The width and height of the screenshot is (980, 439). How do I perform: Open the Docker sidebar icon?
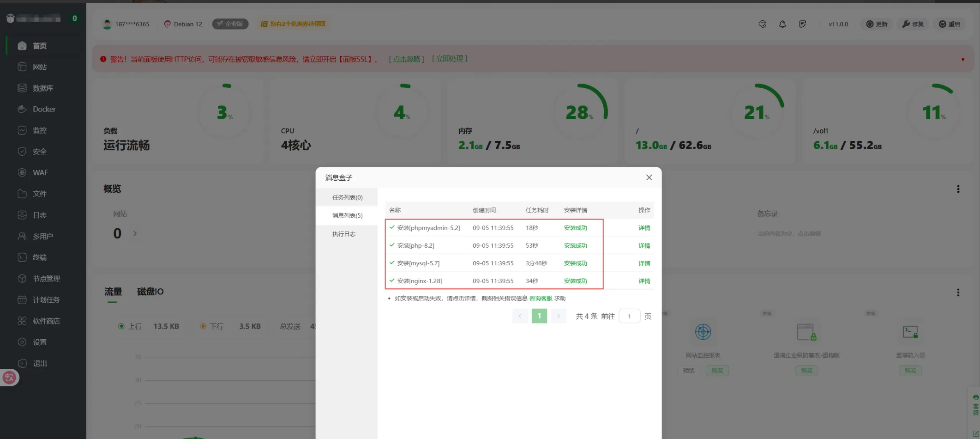[22, 109]
